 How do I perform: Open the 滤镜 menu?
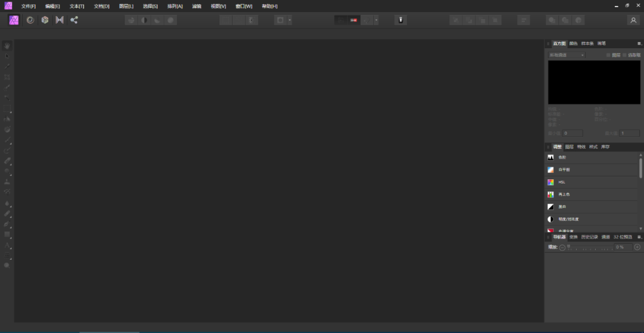coord(197,6)
